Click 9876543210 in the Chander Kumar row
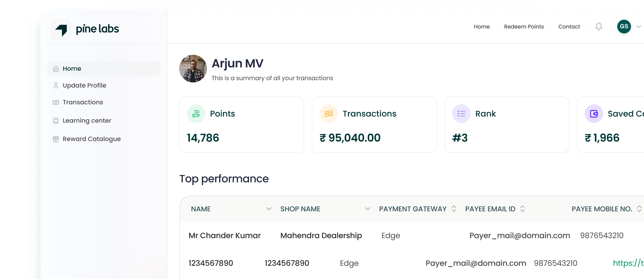 (602, 236)
